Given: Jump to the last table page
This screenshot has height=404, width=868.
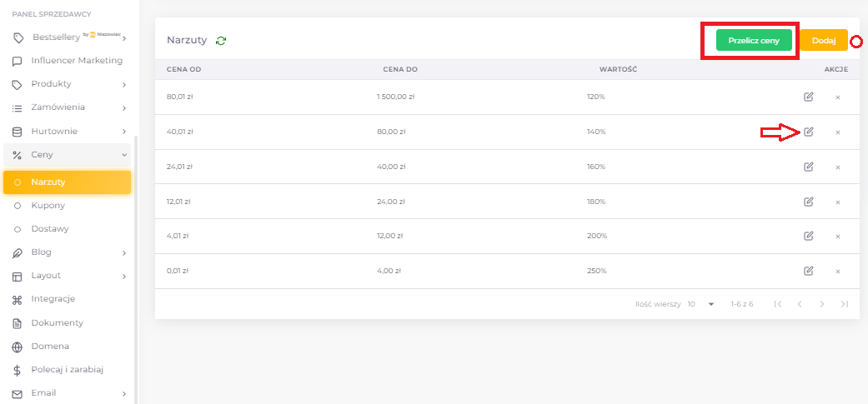Looking at the screenshot, I should tap(844, 304).
